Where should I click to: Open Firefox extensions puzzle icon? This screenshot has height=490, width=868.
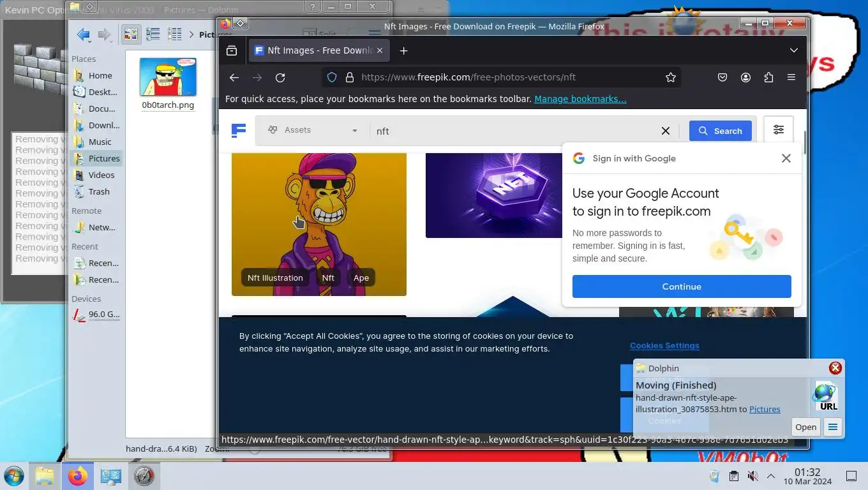[768, 77]
